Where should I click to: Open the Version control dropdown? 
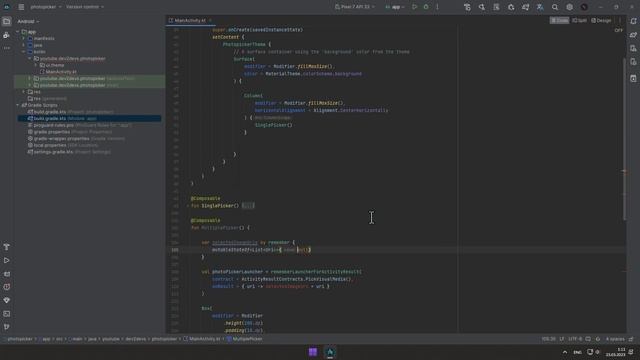85,7
